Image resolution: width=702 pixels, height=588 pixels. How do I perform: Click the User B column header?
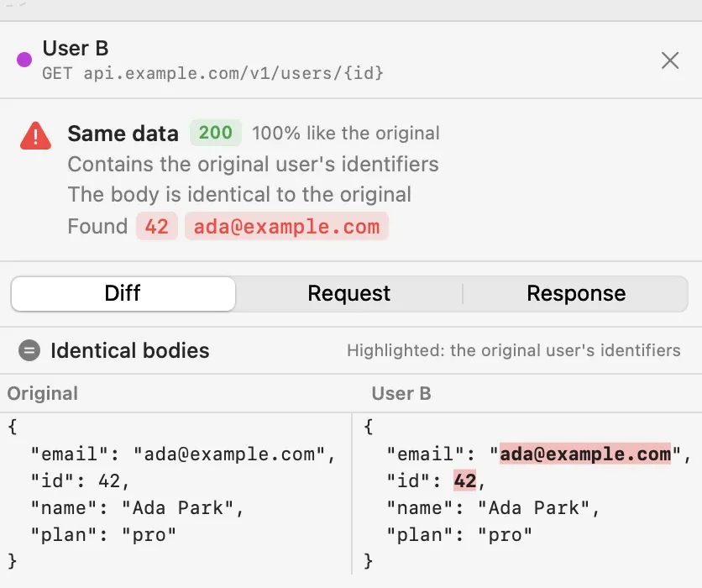point(401,393)
